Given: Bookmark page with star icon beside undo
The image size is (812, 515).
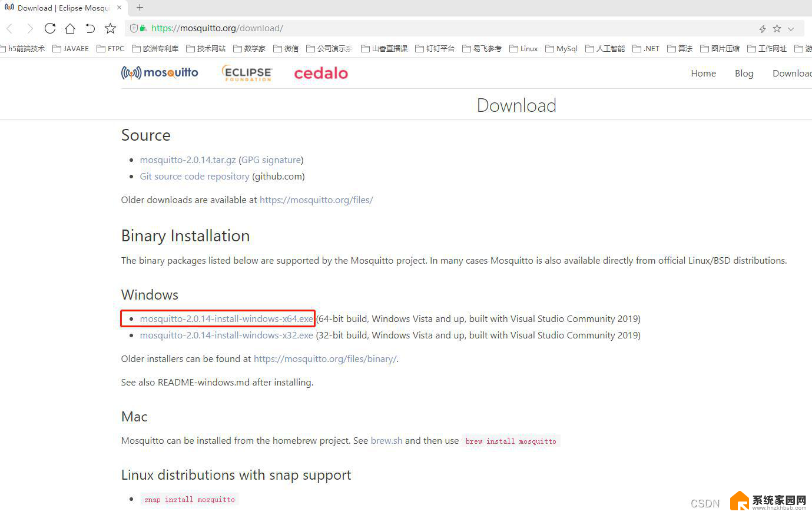Looking at the screenshot, I should [x=110, y=28].
